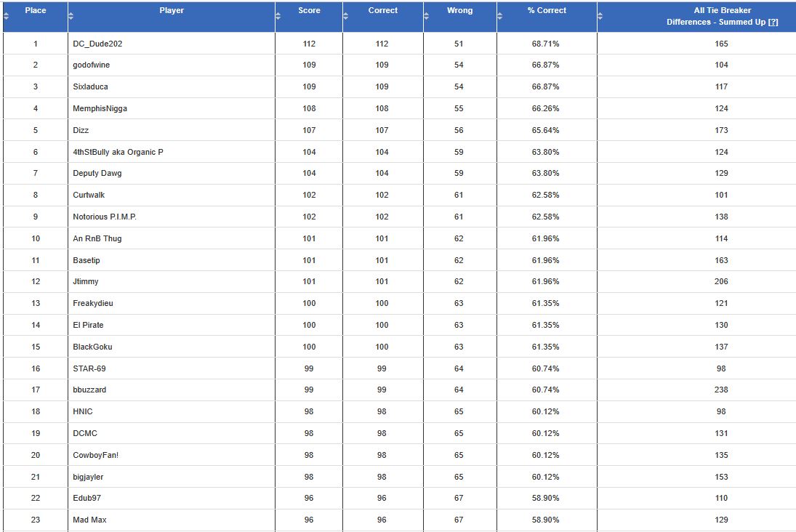Click the sort arrows beside Place header
The width and height of the screenshot is (796, 532).
point(6,16)
